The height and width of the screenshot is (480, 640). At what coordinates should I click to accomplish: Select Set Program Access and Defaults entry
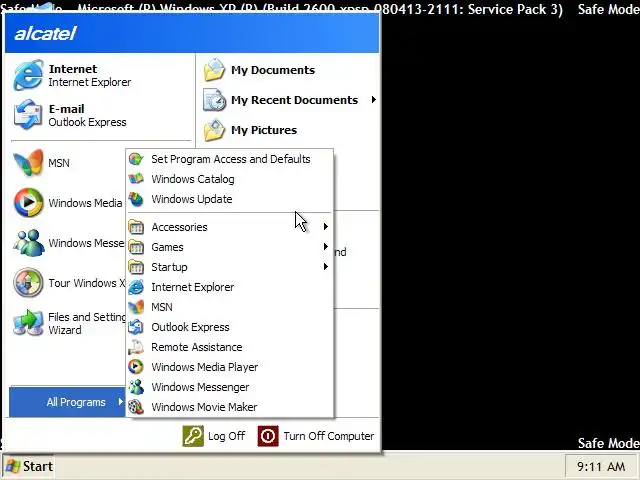click(230, 159)
